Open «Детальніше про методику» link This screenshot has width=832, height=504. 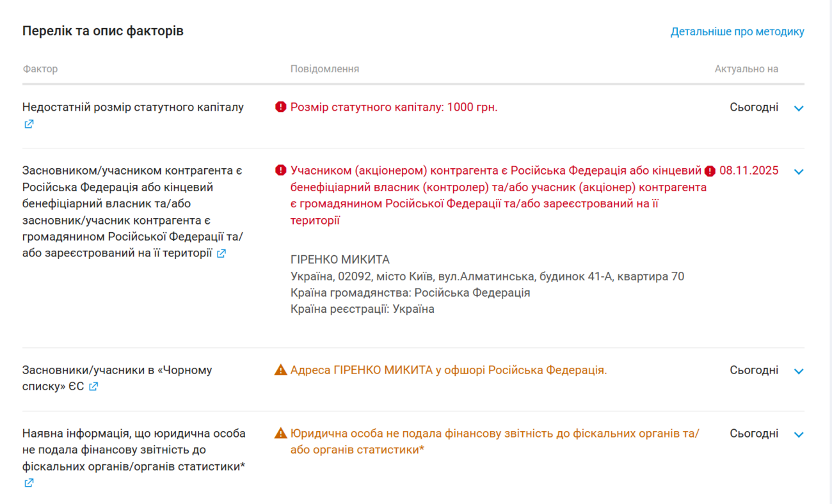(x=737, y=31)
